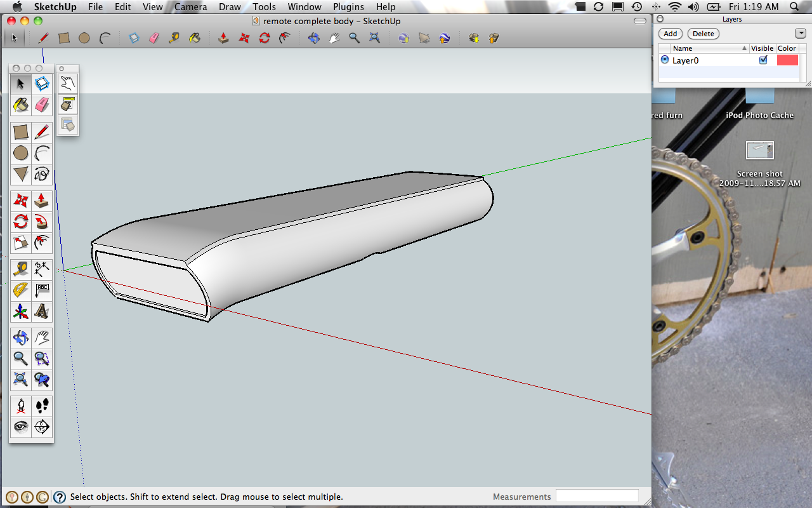This screenshot has width=812, height=508.
Task: Set Layer0 as the active layer
Action: (x=665, y=60)
